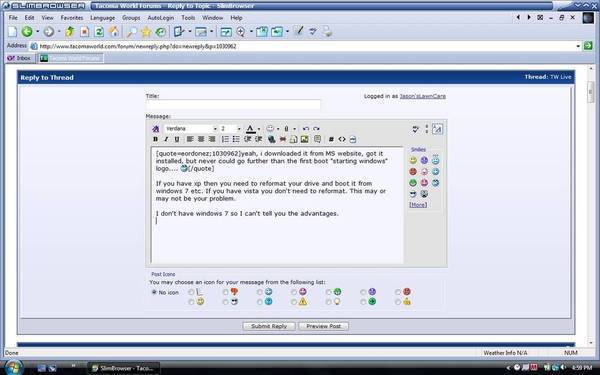
Task: Apply bold formatting in message editor
Action: pyautogui.click(x=155, y=139)
